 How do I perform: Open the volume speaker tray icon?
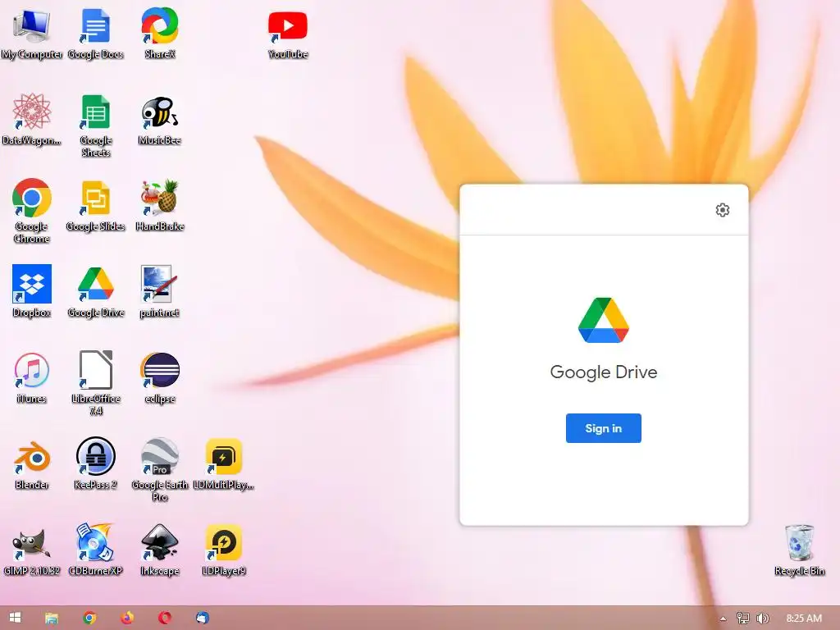pos(762,619)
